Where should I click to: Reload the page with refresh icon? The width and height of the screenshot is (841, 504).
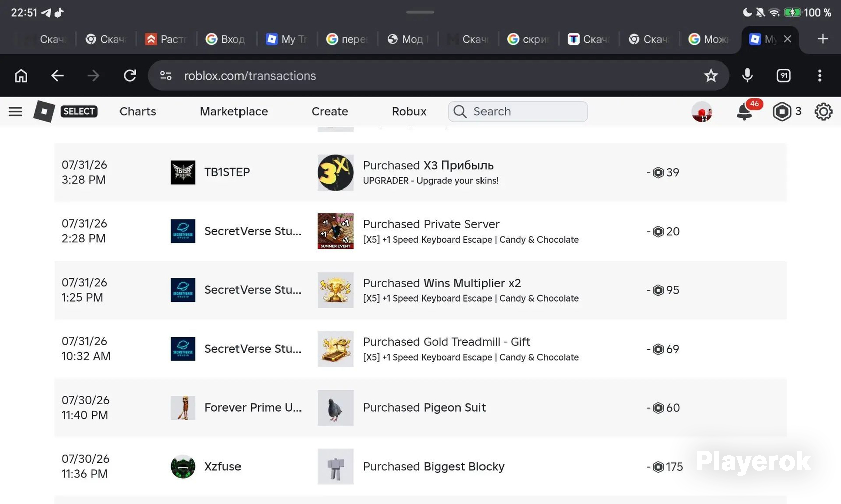coord(130,76)
